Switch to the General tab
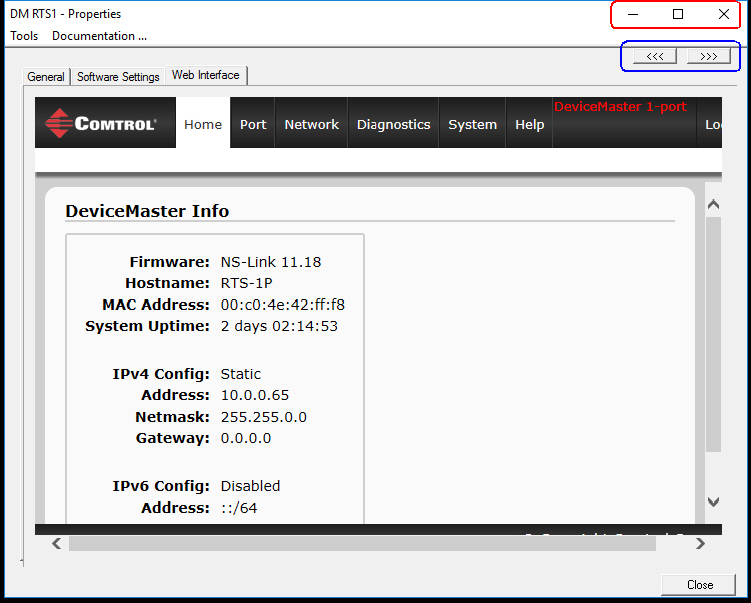The image size is (751, 603). point(46,77)
